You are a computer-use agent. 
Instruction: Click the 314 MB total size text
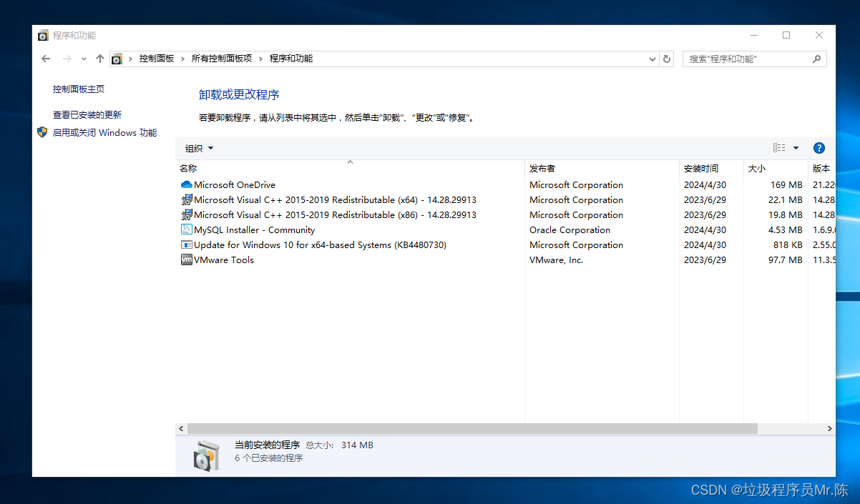[357, 445]
